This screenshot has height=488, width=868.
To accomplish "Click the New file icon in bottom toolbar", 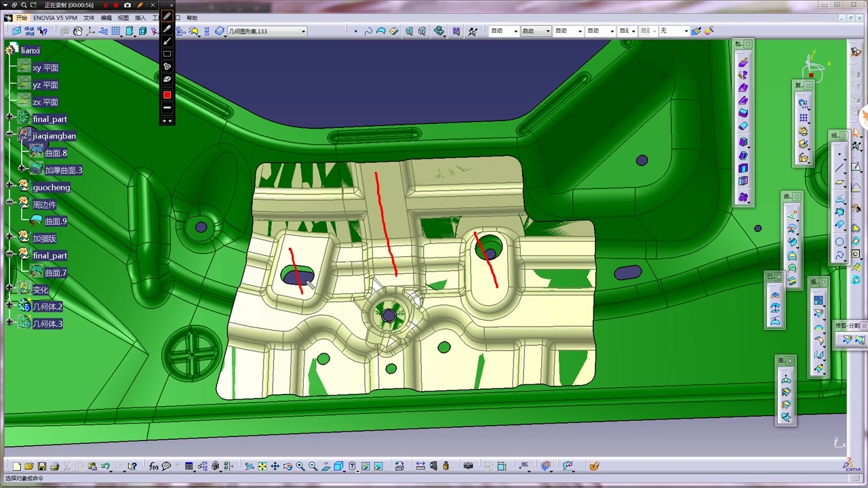I will (16, 466).
